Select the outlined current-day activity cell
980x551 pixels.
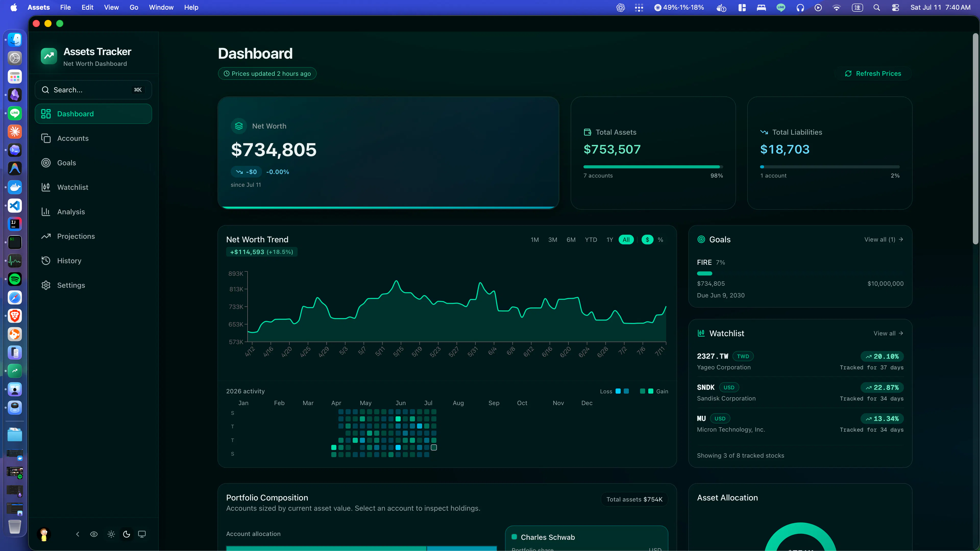434,448
